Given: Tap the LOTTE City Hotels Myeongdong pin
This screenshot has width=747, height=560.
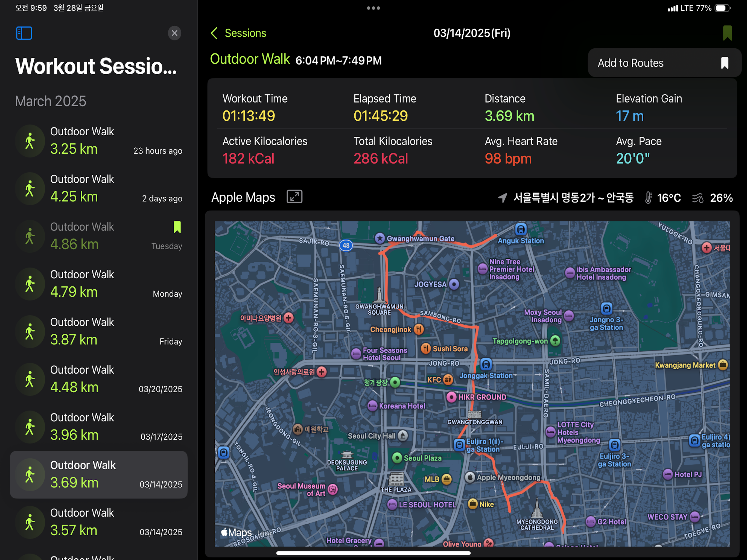Looking at the screenshot, I should [x=550, y=432].
